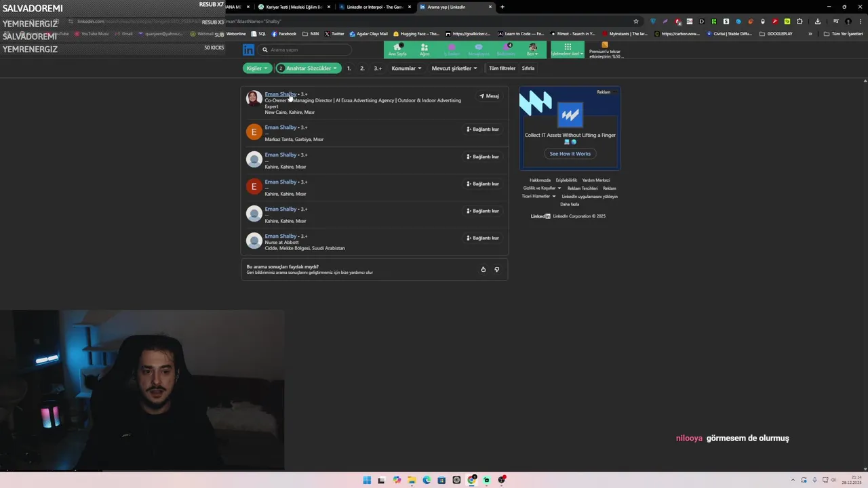Open the browser downloads icon
Image resolution: width=868 pixels, height=488 pixels.
[x=818, y=21]
